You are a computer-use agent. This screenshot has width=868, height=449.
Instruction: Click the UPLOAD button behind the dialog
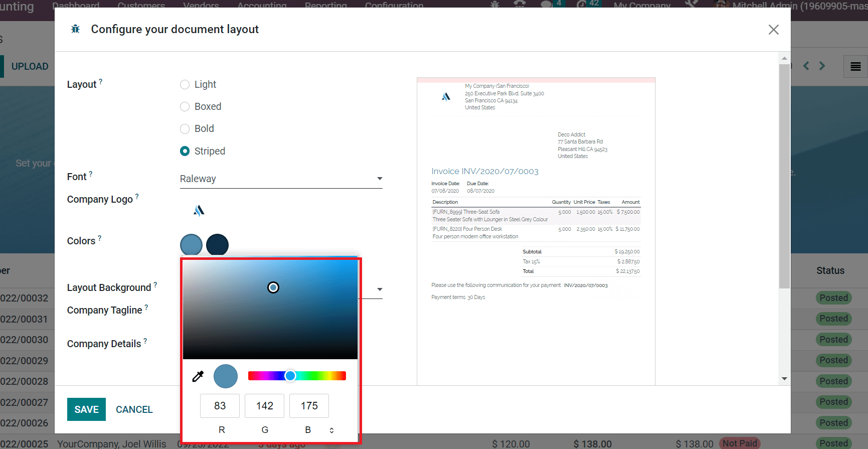coord(30,66)
